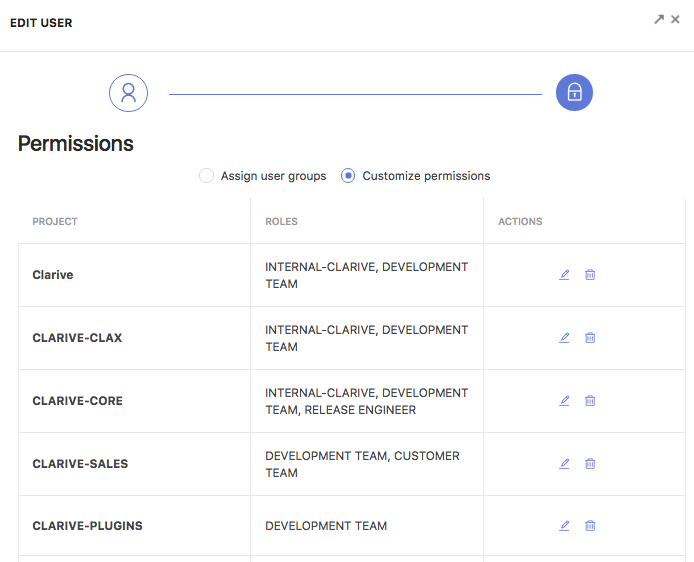Edit roles for the Clarive project
This screenshot has height=562, width=694.
tap(564, 275)
